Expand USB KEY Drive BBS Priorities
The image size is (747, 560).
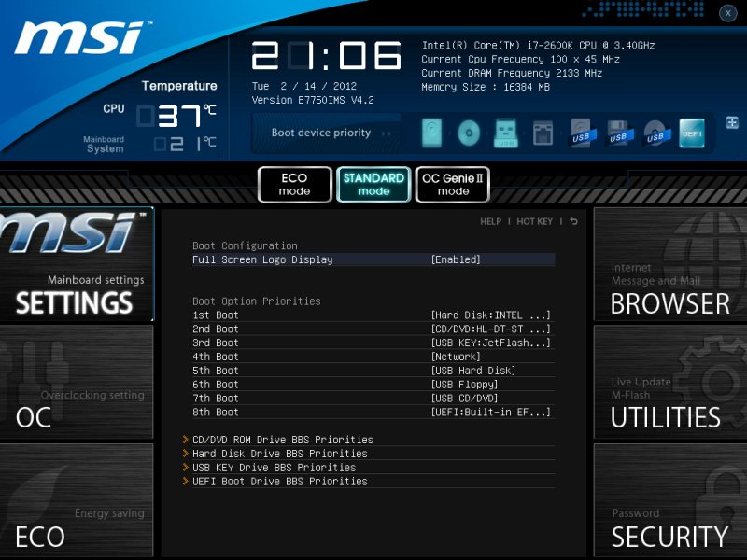coord(275,468)
